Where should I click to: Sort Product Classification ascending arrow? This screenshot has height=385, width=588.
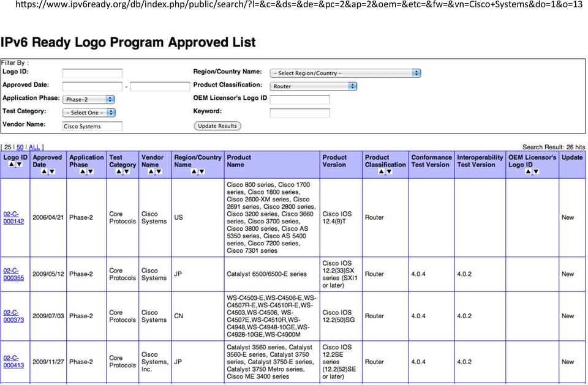tap(382, 171)
